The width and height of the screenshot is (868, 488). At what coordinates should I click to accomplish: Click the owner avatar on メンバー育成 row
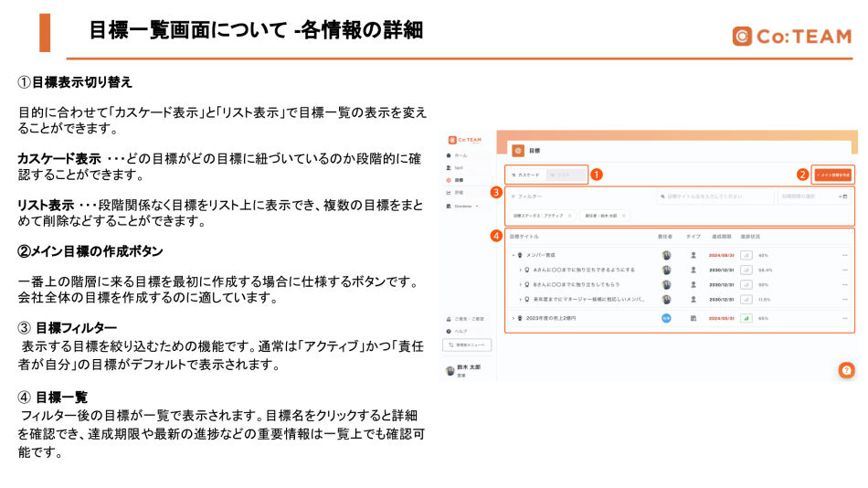click(666, 255)
